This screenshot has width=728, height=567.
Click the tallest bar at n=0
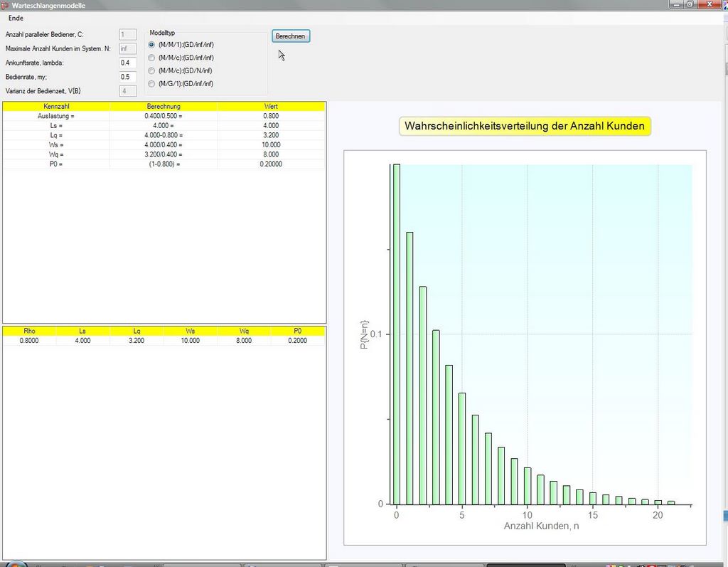(397, 334)
